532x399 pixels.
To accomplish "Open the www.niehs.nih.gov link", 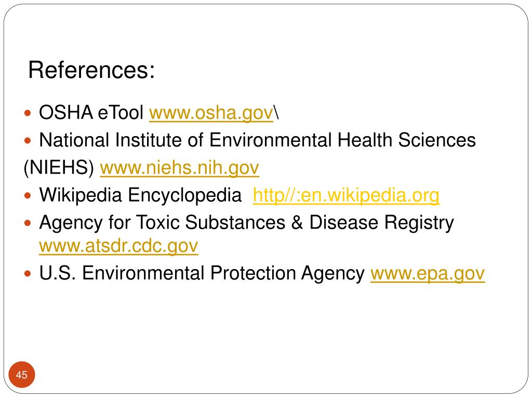I will [179, 168].
